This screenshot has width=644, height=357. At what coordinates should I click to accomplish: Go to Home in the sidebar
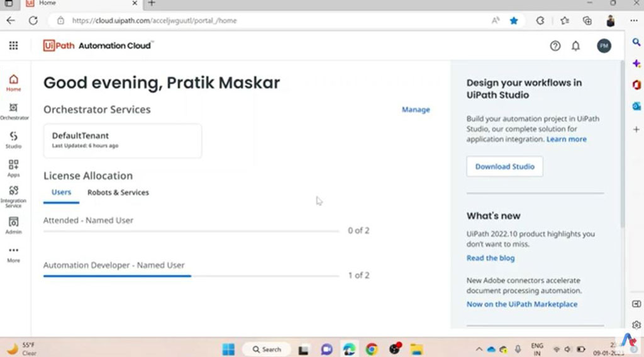tap(14, 82)
